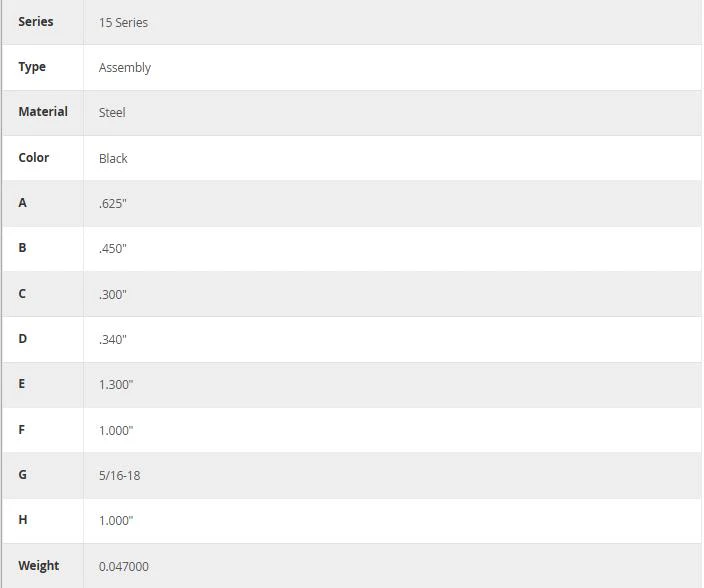Click the D dimension value .340"
Viewport: 704px width, 588px height.
[x=113, y=340]
